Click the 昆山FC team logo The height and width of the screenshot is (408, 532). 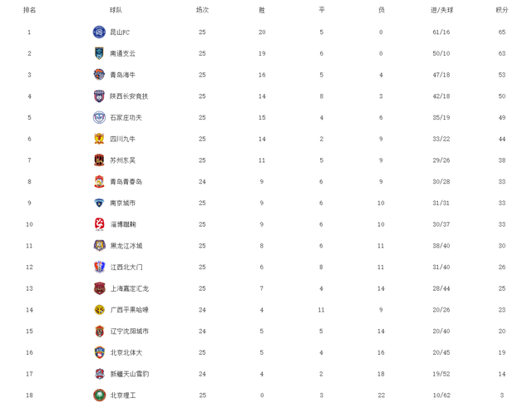[x=99, y=32]
